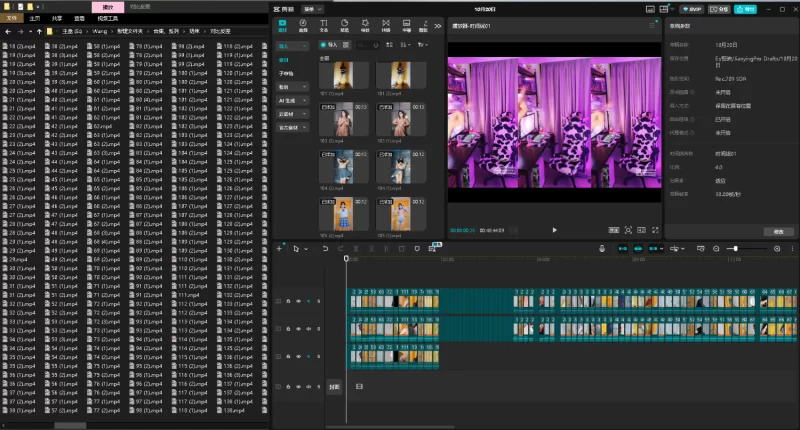The width and height of the screenshot is (800, 430).
Task: Open the Stickers (贴纸) panel icon
Action: 344,25
